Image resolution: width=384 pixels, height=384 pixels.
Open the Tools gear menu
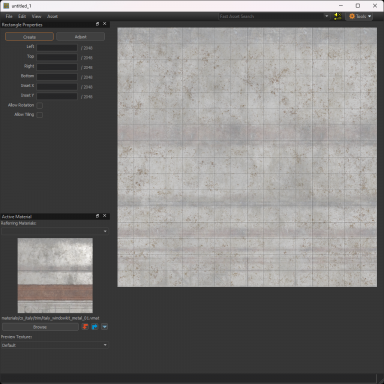tap(360, 16)
